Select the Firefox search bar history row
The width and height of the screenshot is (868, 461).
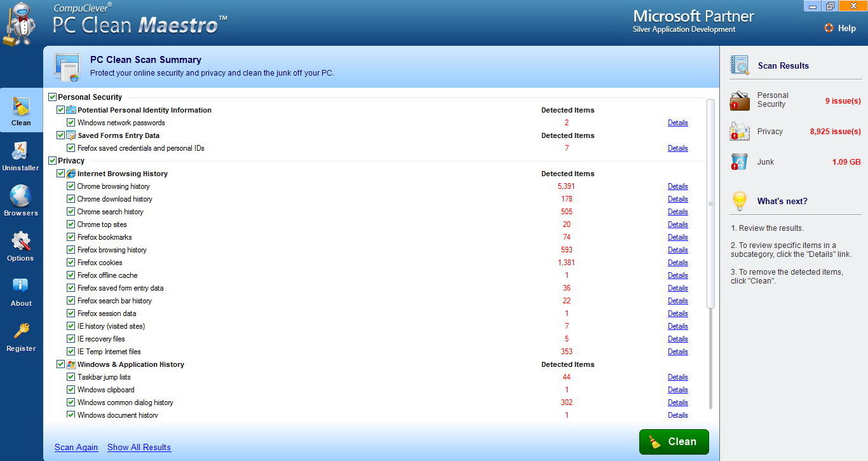(x=377, y=301)
